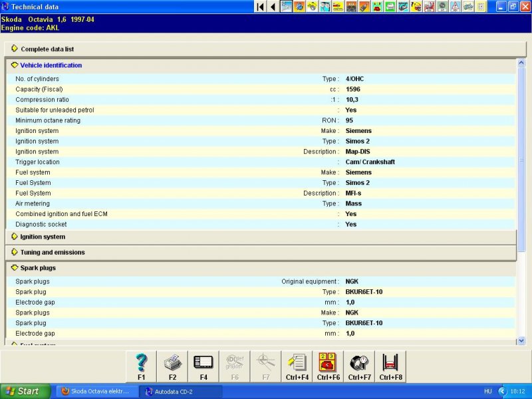Go back using the left arrow icon
Viewport: 532px width, 399px height.
[273, 7]
